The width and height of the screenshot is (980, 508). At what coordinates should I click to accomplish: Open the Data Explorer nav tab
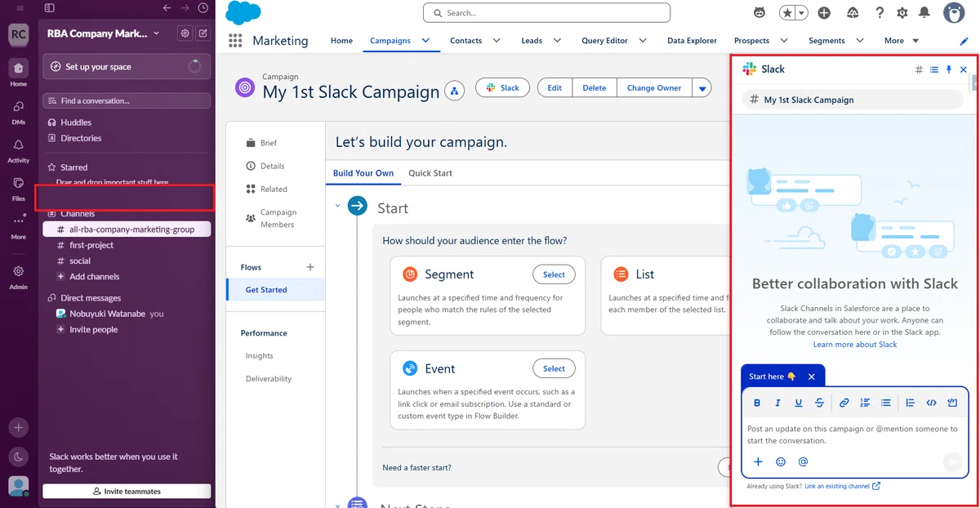[692, 41]
